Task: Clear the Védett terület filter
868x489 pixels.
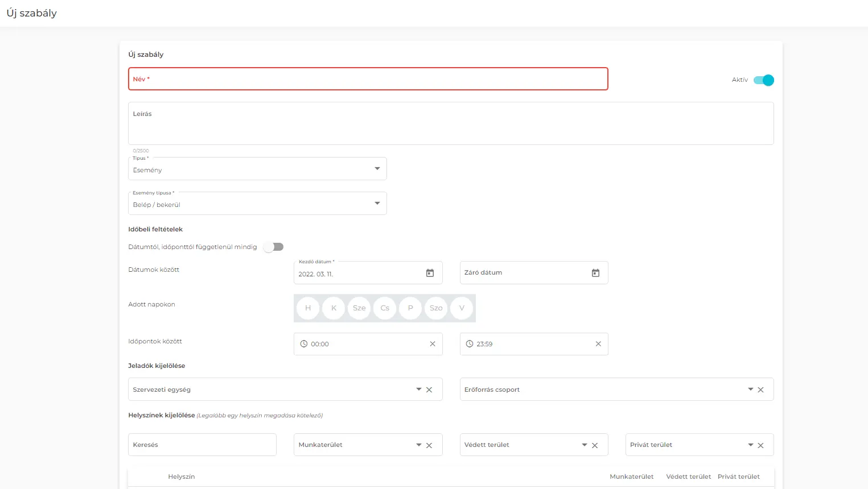Action: tap(595, 446)
